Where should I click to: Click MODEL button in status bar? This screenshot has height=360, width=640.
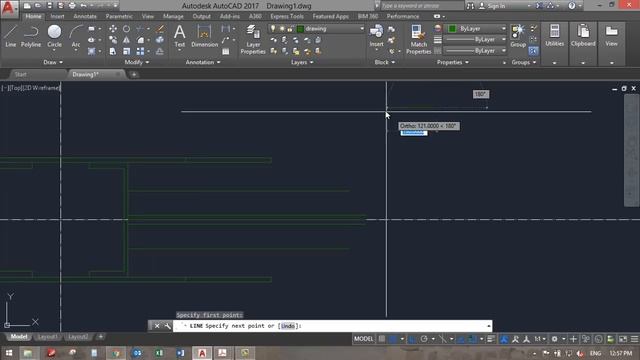(x=363, y=339)
